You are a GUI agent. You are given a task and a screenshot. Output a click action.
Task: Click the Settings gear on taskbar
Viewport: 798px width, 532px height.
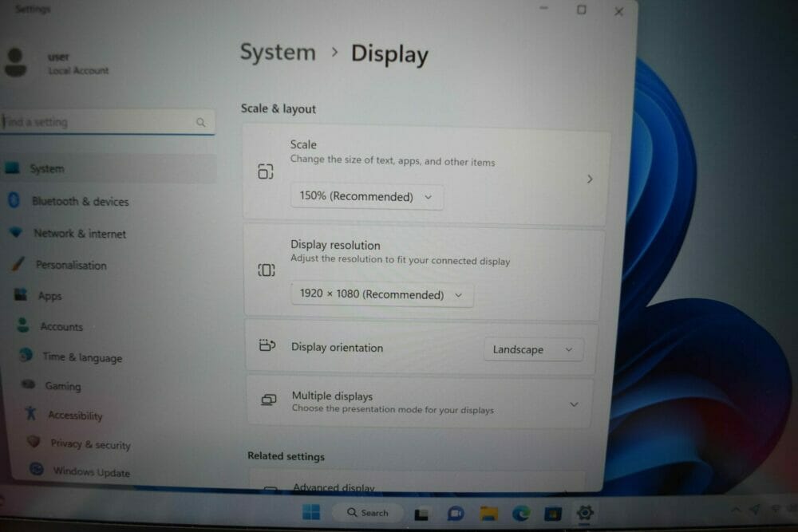(585, 513)
